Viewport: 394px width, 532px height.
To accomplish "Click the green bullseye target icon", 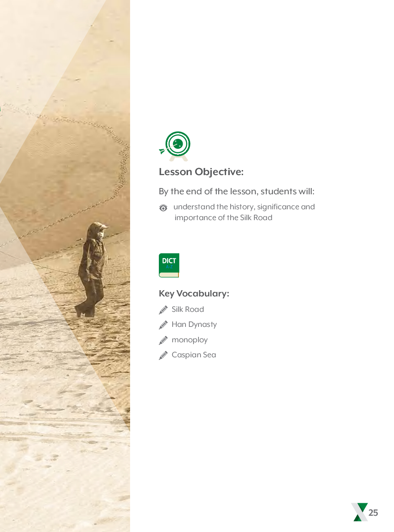I will [x=175, y=146].
